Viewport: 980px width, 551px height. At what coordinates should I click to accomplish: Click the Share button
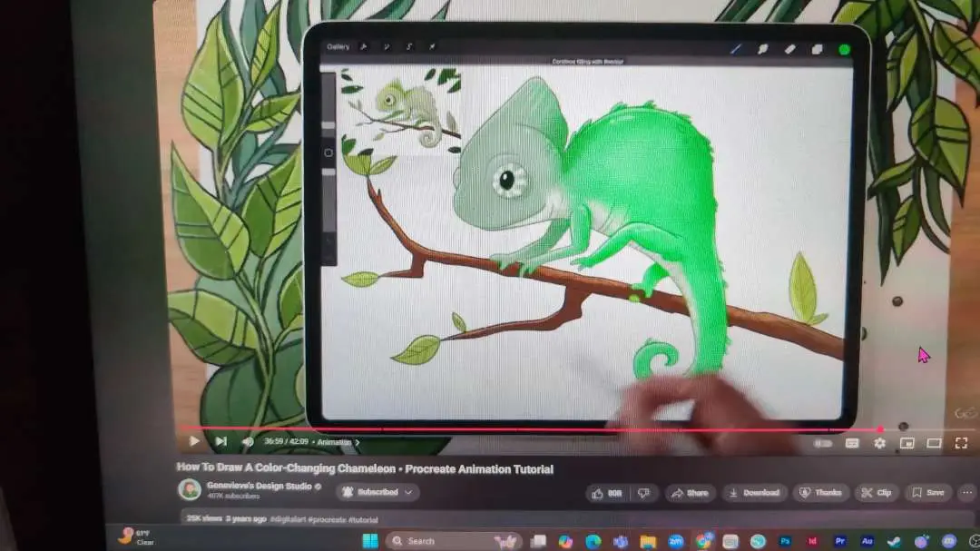(x=690, y=494)
